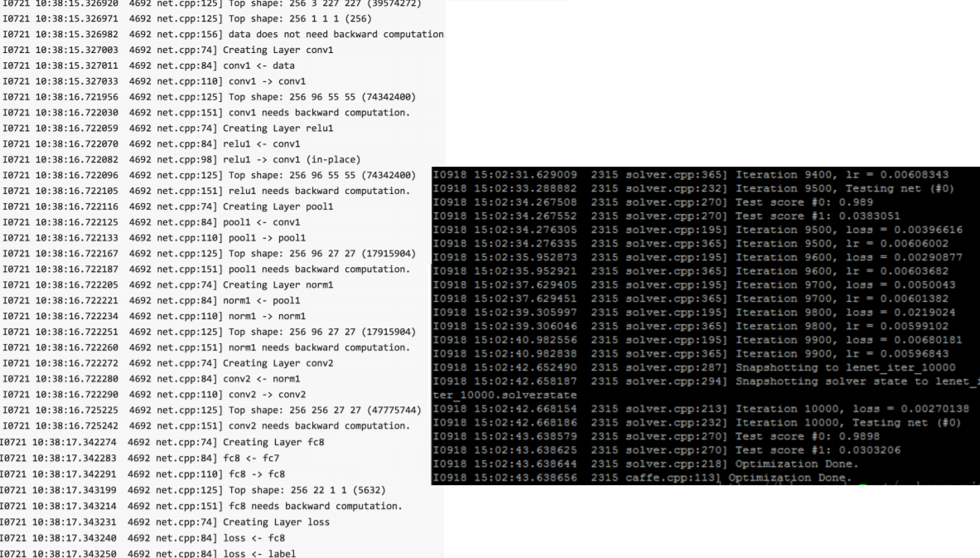Click the caffe.cpp 'Optimization Done.' final line
The height and width of the screenshot is (558, 980).
[x=643, y=478]
